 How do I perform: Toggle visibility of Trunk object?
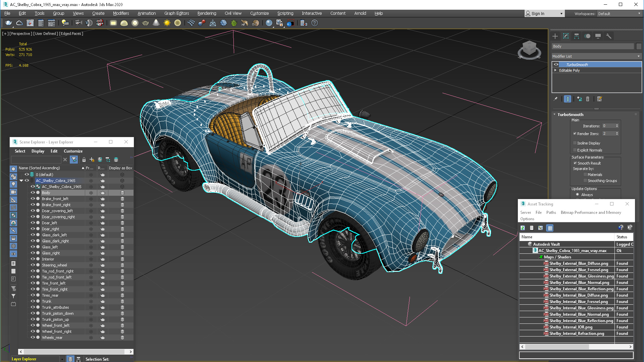point(33,301)
